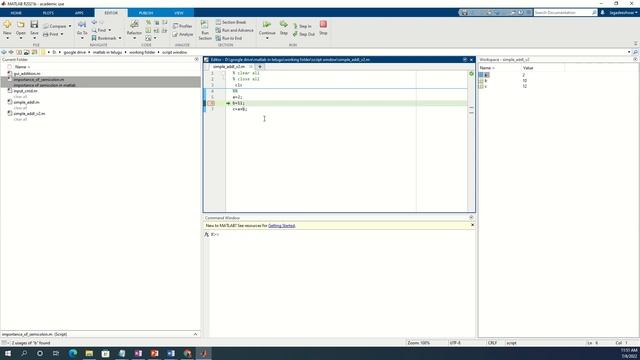Click the Run Section icon
Screen dimensions: 640x360
coord(205,25)
